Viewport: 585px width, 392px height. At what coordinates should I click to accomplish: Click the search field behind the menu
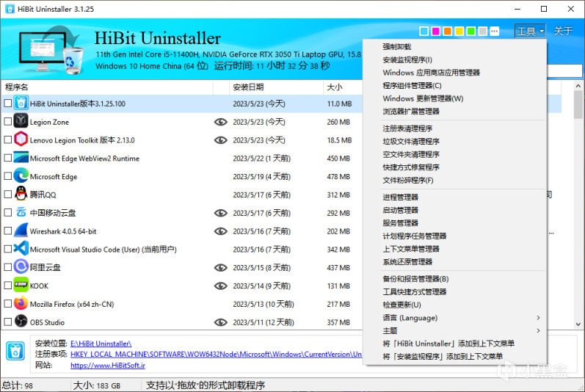(x=564, y=71)
